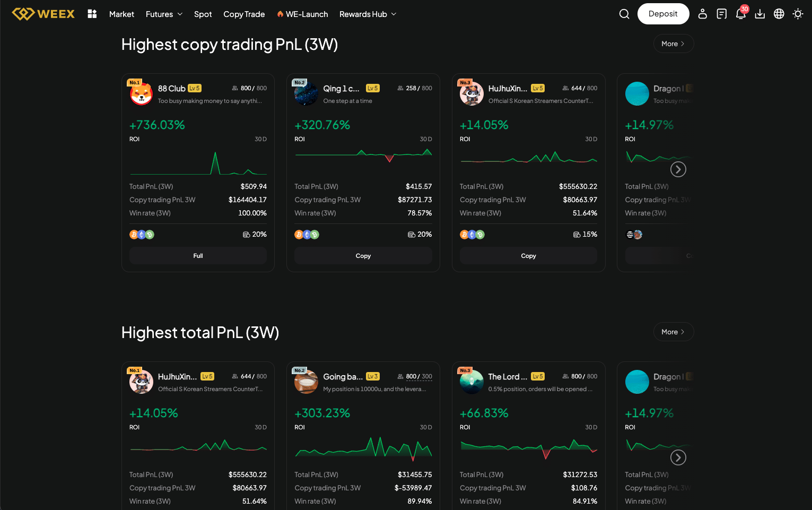Click profit share icon on 88 Club card
Viewport: 812px width, 510px height.
pos(246,235)
